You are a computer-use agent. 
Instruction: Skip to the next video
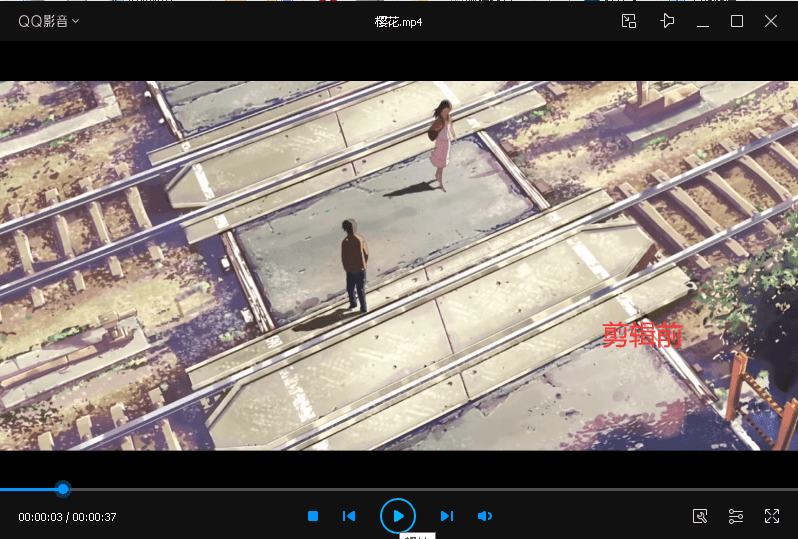coord(446,516)
